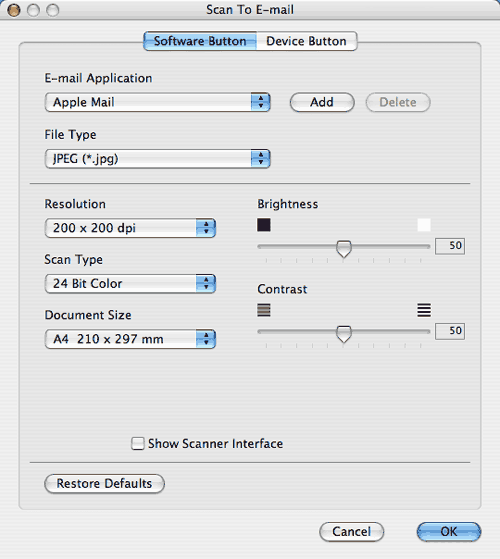Click the Contrast value field
This screenshot has width=500, height=559.
pos(450,331)
